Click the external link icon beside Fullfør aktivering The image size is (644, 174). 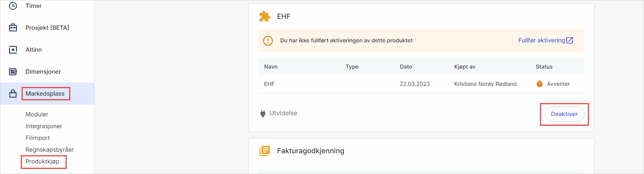570,40
